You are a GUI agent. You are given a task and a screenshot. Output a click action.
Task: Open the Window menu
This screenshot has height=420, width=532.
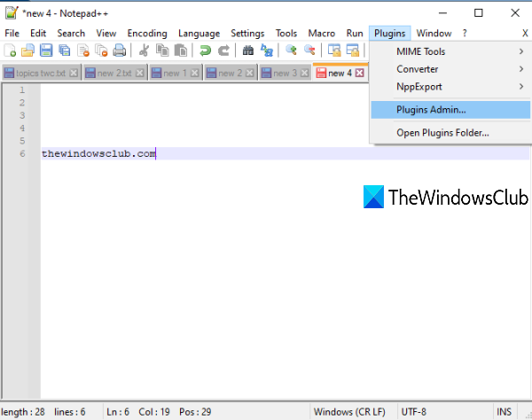click(434, 33)
